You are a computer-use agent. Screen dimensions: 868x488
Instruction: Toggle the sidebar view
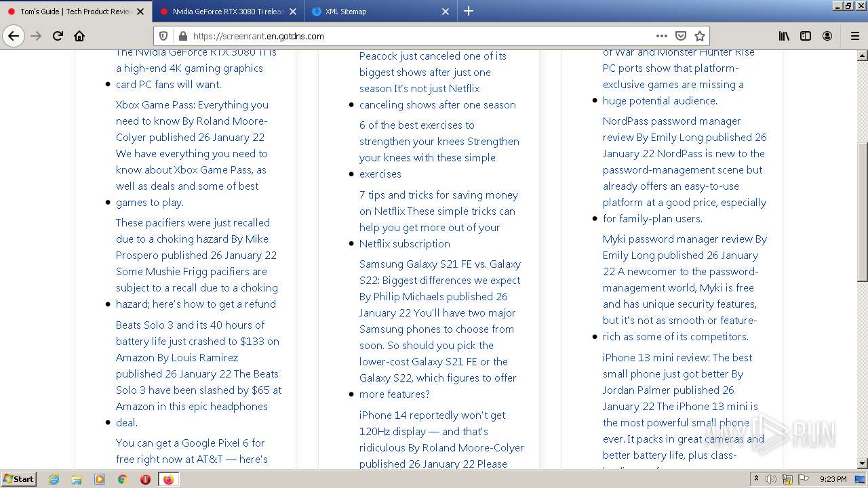point(806,36)
